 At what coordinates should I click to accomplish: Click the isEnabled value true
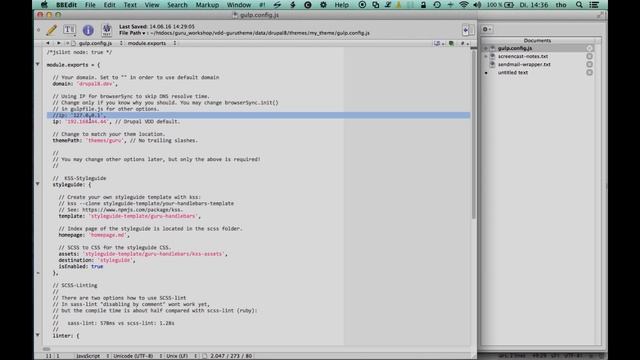pyautogui.click(x=97, y=267)
